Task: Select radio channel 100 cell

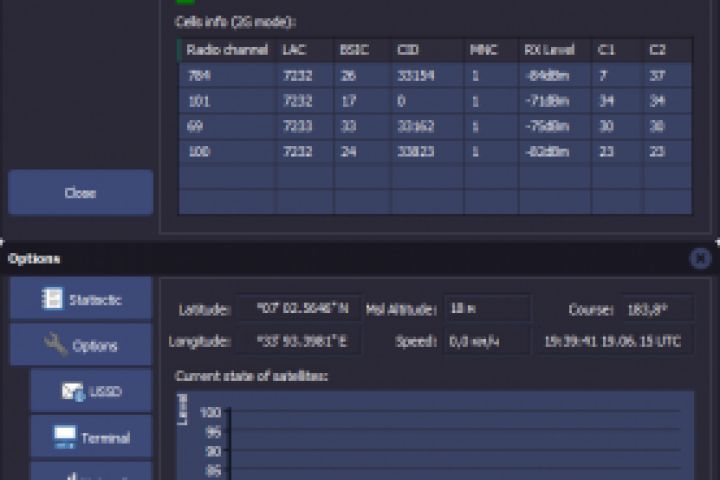Action: coord(227,152)
